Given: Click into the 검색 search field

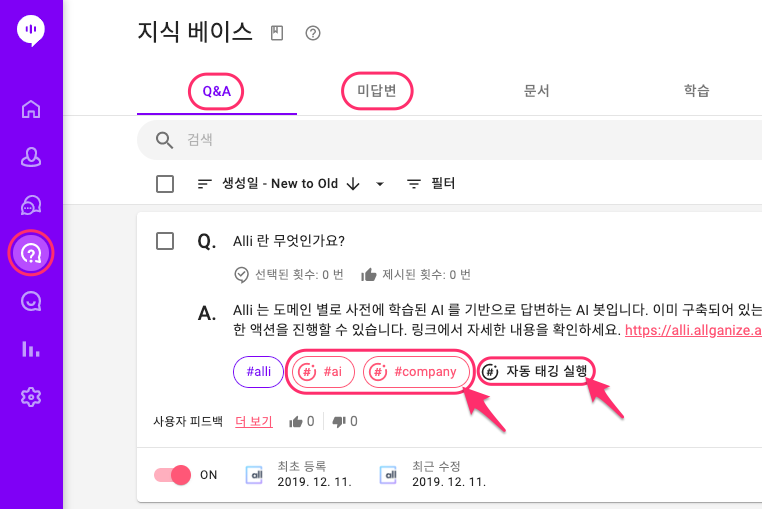Looking at the screenshot, I should (x=450, y=140).
